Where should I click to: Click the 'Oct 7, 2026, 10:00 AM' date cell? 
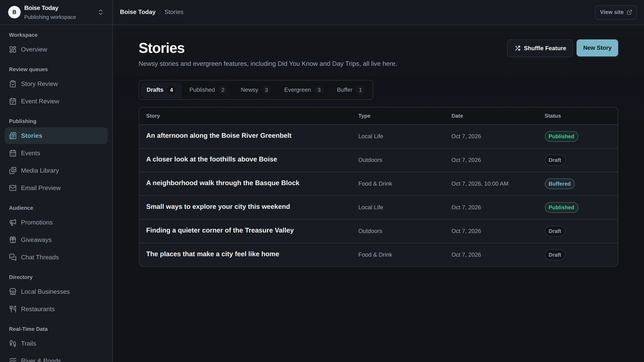click(x=480, y=184)
